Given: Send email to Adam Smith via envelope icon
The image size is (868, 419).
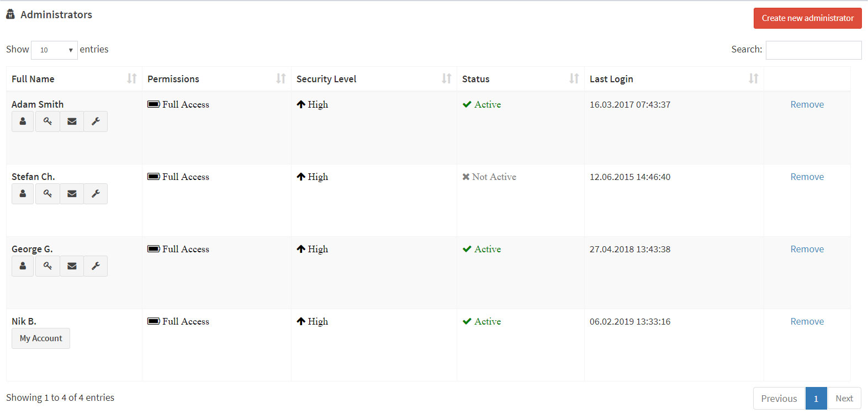Looking at the screenshot, I should [72, 121].
